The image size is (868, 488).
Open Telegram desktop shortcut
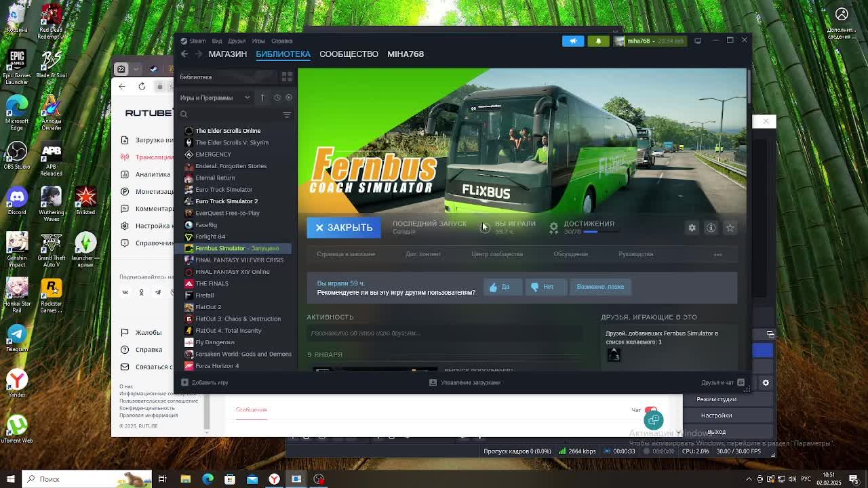pos(17,338)
